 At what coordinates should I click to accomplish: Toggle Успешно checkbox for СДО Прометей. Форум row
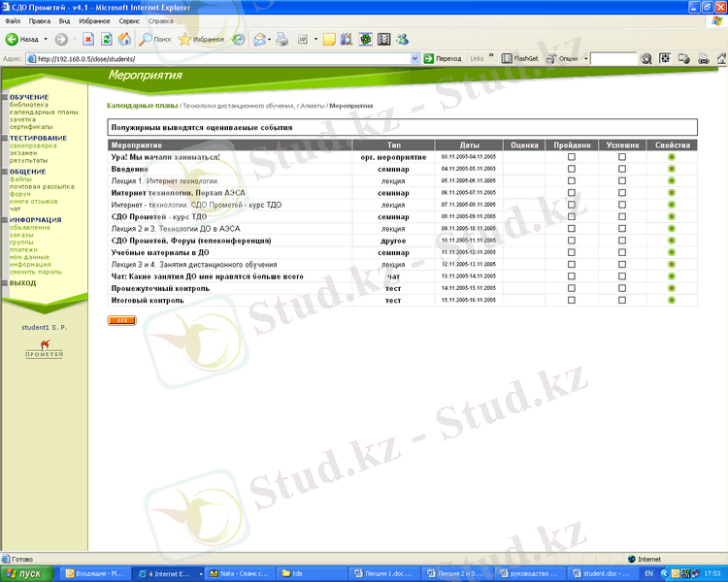pos(622,241)
